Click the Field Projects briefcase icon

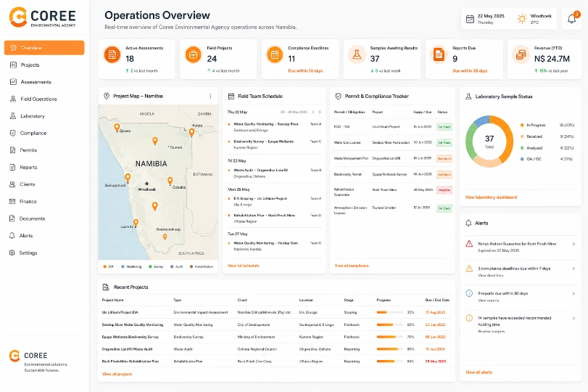[x=193, y=55]
